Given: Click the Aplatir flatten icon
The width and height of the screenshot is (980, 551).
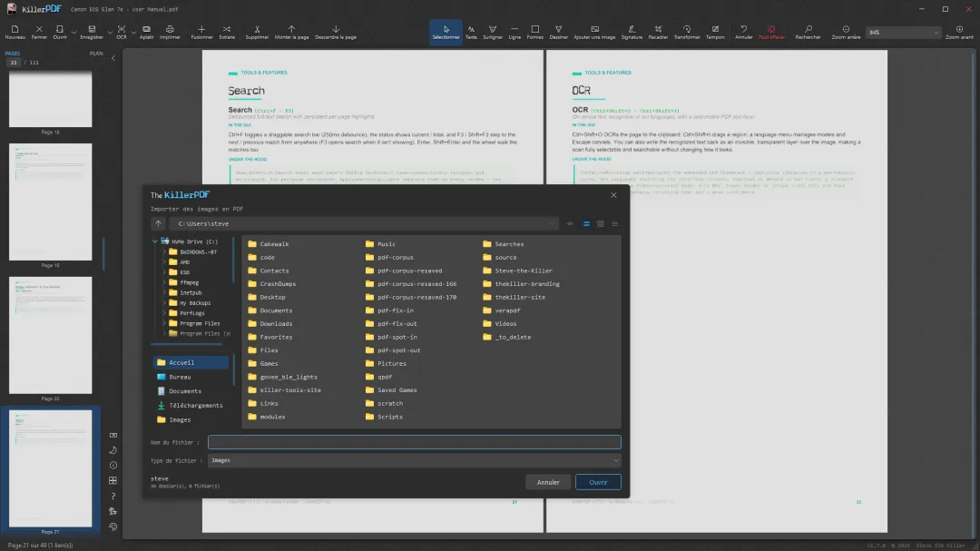Looking at the screenshot, I should click(x=146, y=33).
